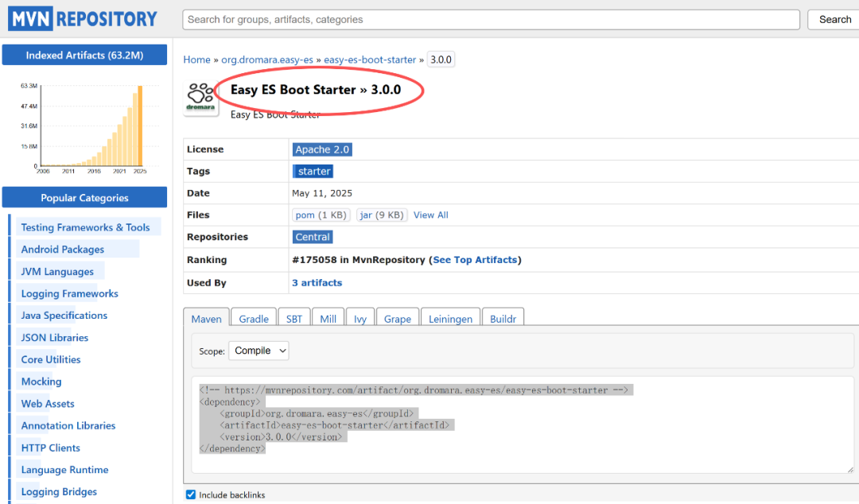Switch to the SBT tab
This screenshot has height=504, width=859.
tap(294, 319)
